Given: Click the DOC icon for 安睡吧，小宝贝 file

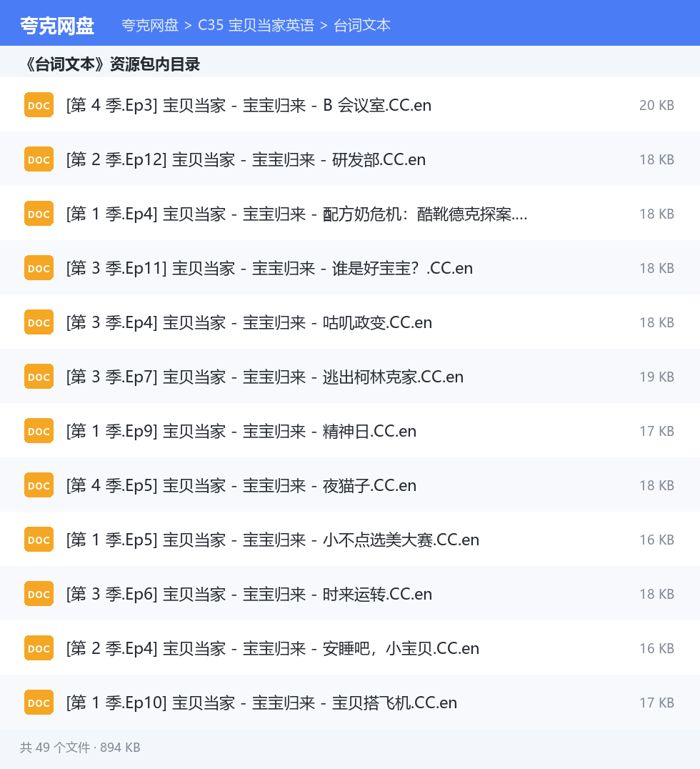Looking at the screenshot, I should pos(39,648).
